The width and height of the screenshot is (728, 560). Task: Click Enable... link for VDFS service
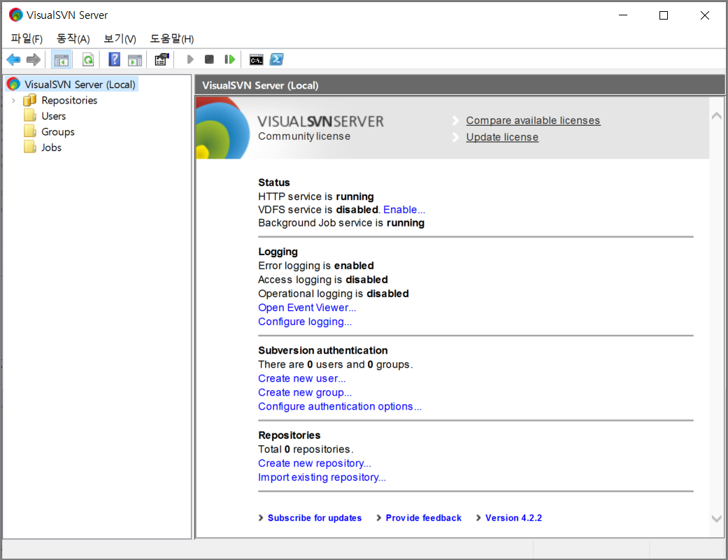404,210
